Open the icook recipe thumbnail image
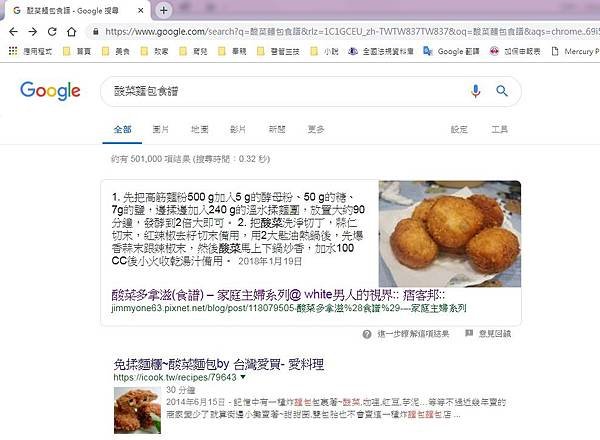Screen dimensions: 600x440 tap(137, 410)
